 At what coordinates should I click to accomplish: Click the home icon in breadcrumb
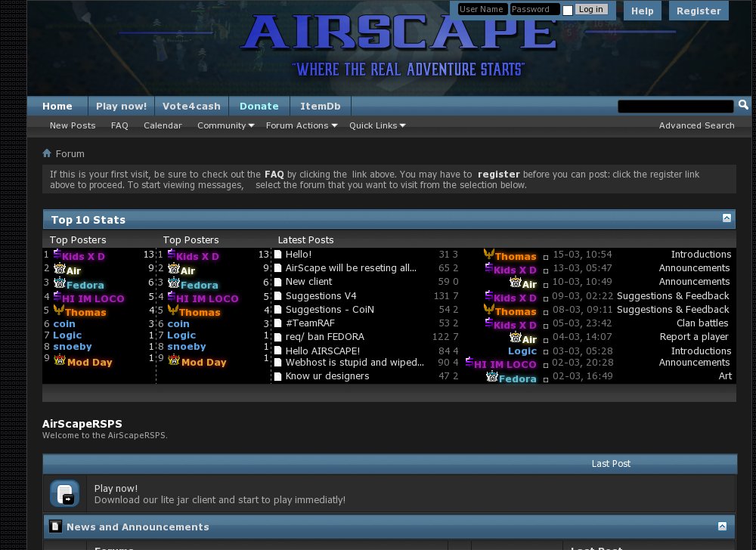(x=47, y=153)
